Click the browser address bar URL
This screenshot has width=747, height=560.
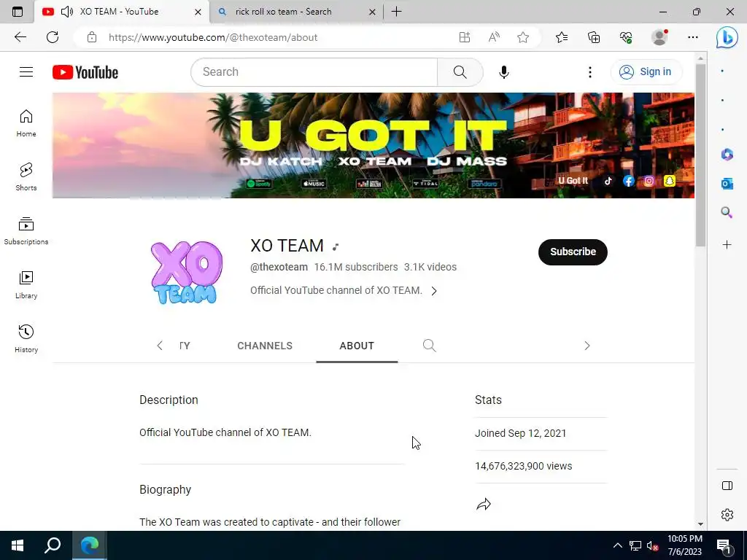(x=213, y=37)
